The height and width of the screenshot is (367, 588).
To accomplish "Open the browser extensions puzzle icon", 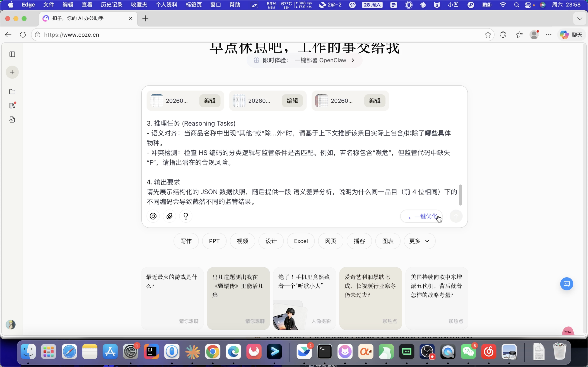I will 503,35.
